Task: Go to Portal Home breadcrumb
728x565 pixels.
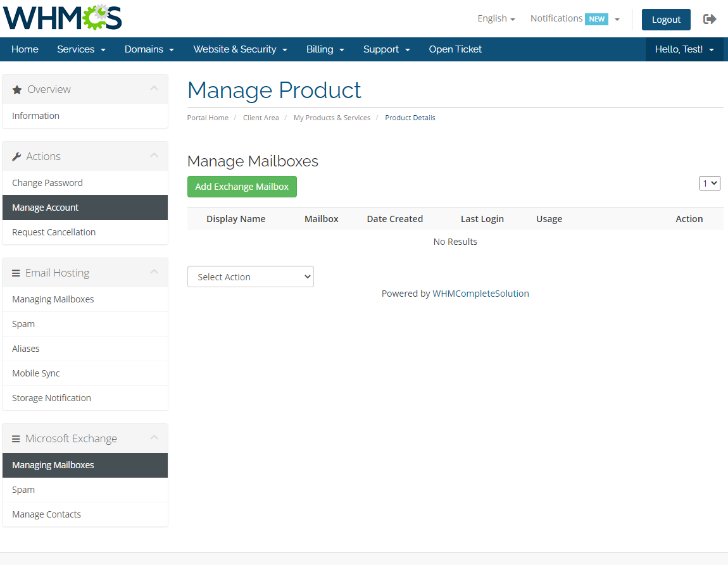Action: [x=208, y=118]
